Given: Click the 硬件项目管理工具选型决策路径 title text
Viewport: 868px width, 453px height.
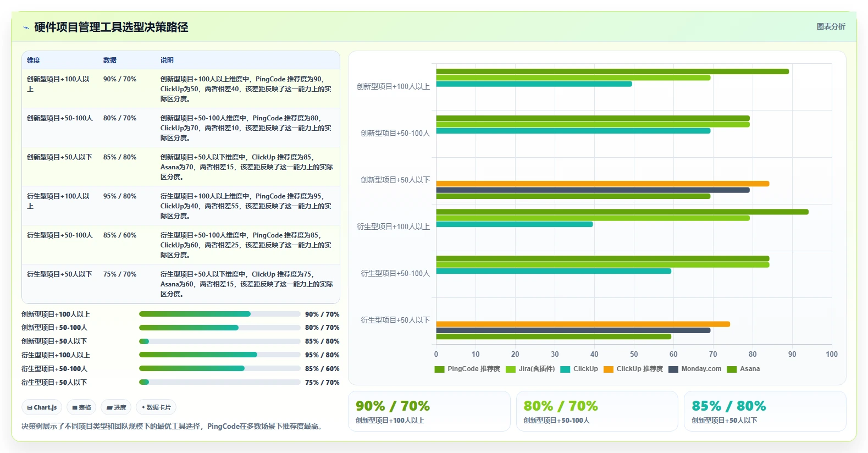Looking at the screenshot, I should click(x=111, y=27).
